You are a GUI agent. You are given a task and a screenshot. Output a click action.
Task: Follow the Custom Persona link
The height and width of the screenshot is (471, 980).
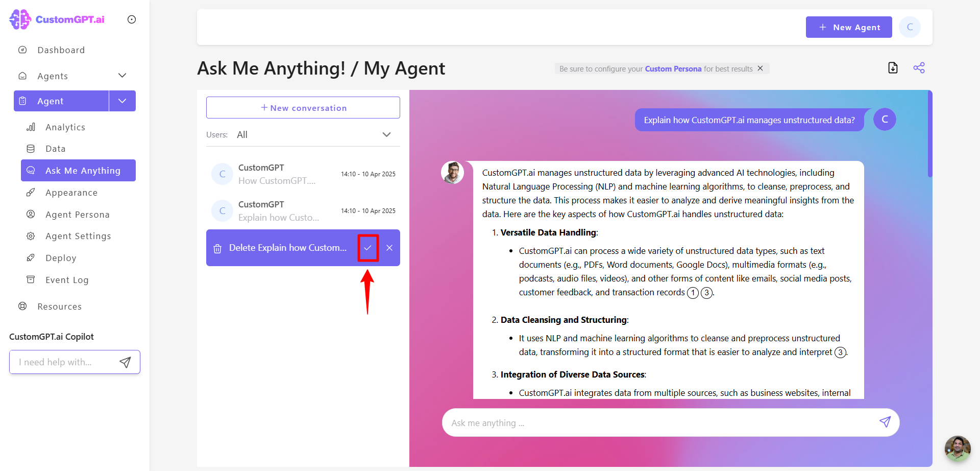[x=673, y=69]
